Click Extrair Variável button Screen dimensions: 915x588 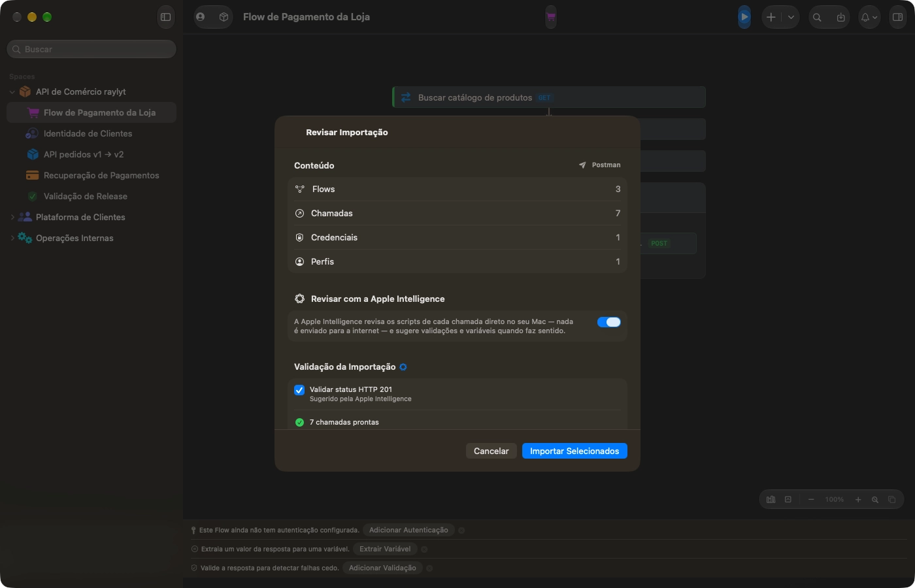click(385, 549)
